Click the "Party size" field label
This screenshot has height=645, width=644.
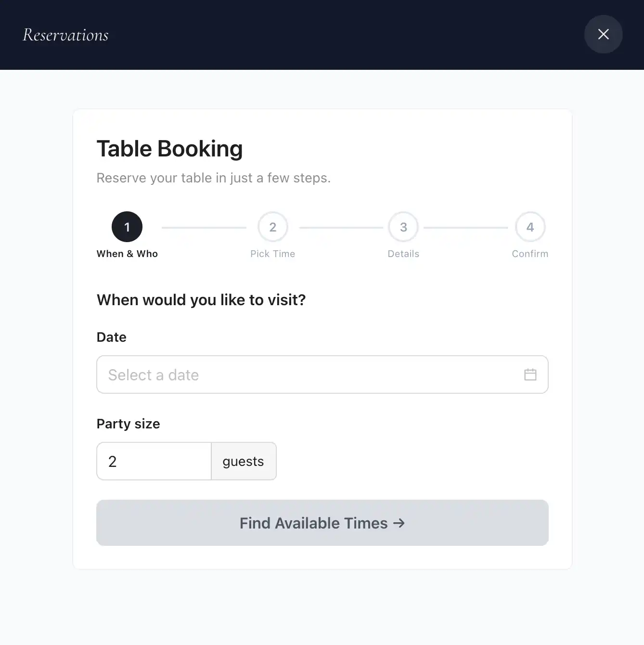(x=129, y=424)
